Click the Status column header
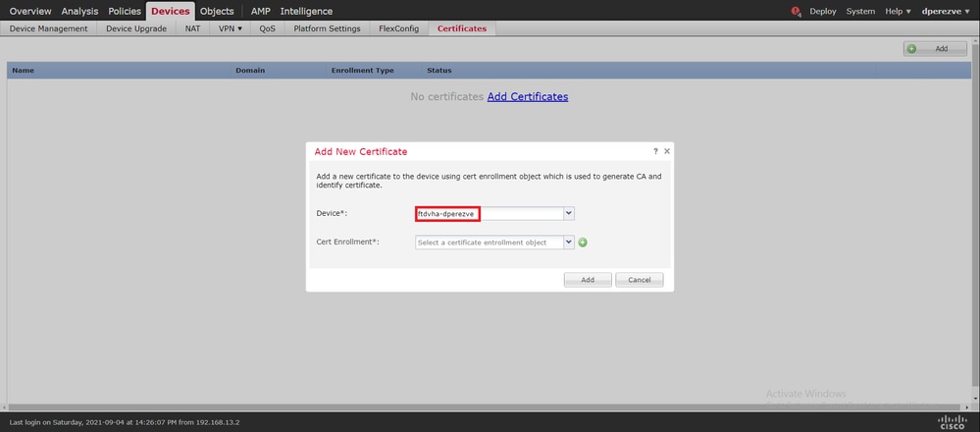Viewport: 980px width, 432px height. (438, 71)
